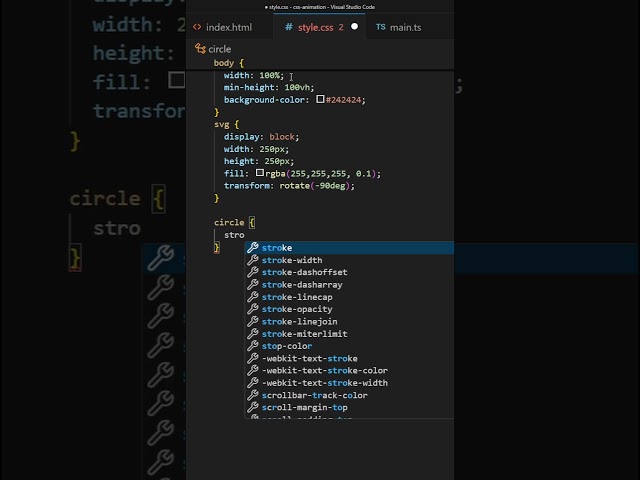Screen dimensions: 640x480
Task: Click wrench icon beside stroke-dashoffset
Action: coord(253,272)
